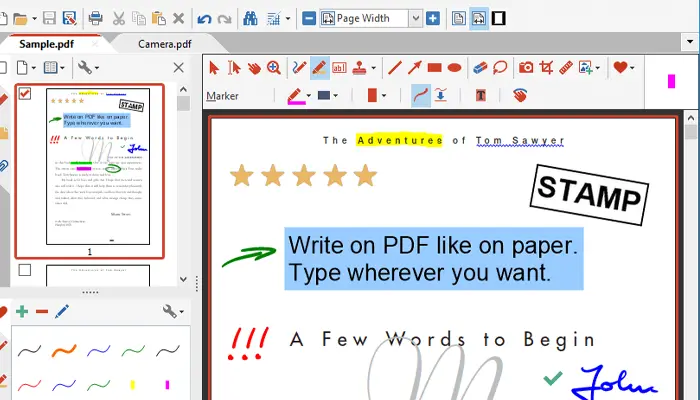The image size is (700, 400).
Task: Select the Ellipse shape tool
Action: pos(454,68)
